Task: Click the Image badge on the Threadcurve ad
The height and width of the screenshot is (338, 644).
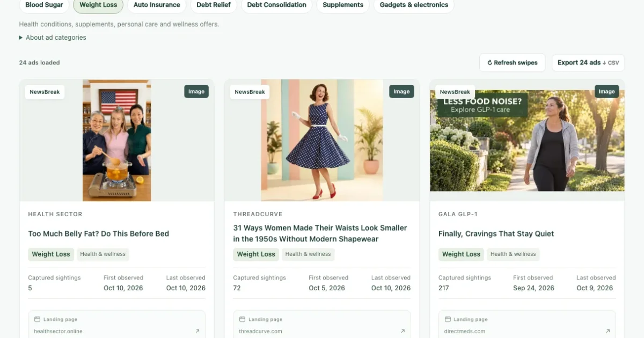Action: coord(401,92)
